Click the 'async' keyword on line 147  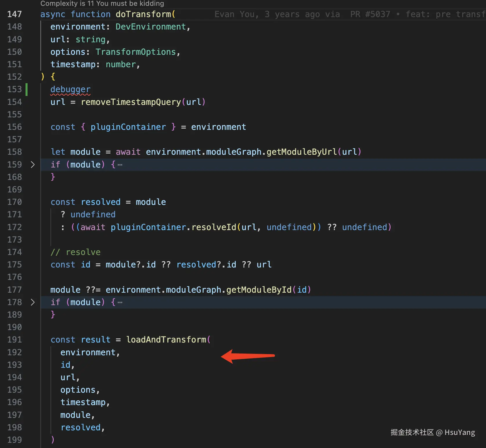coord(53,14)
